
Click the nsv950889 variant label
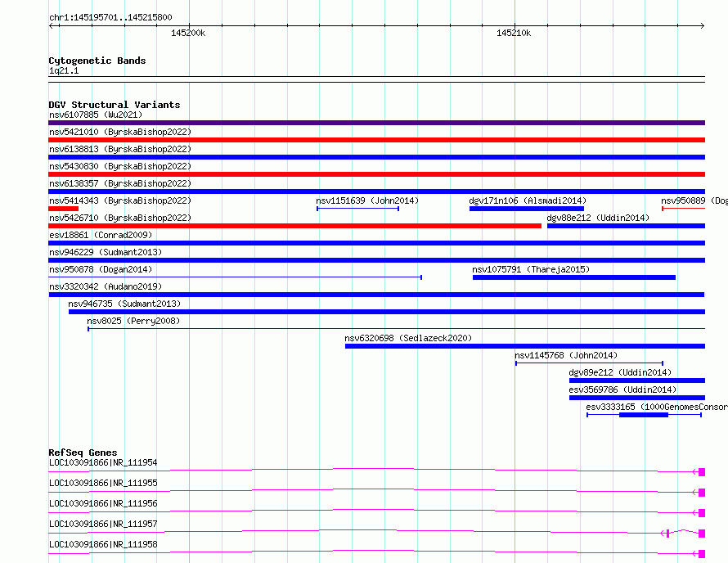tap(694, 200)
